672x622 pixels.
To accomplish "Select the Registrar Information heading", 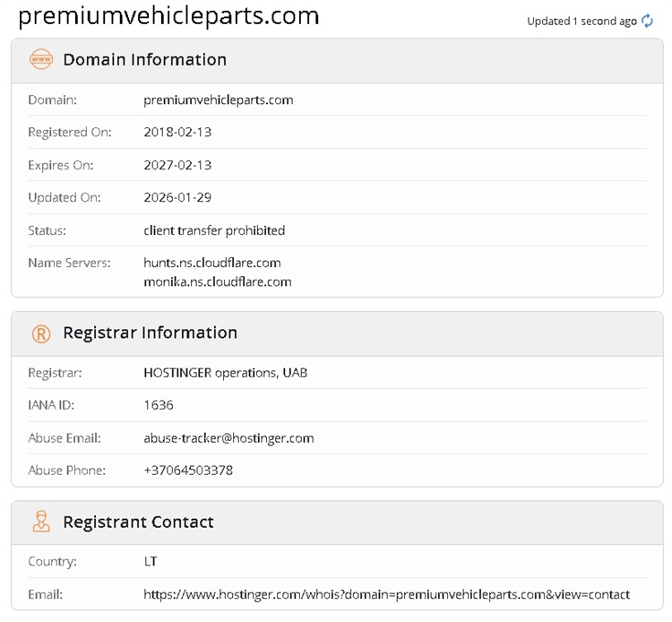I will coord(150,333).
